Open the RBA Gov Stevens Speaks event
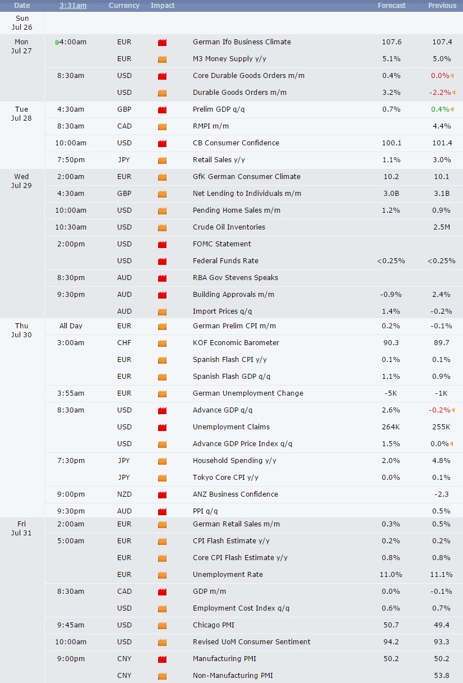463x683 pixels. point(235,277)
